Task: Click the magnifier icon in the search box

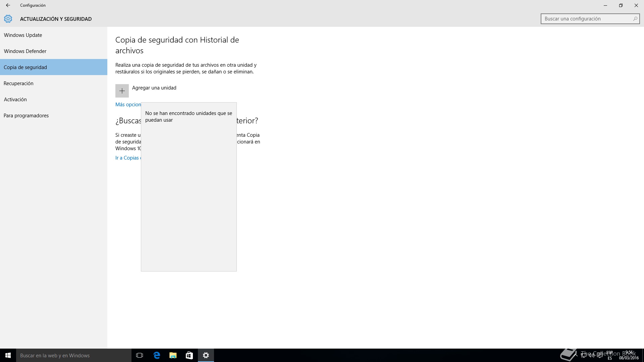Action: pyautogui.click(x=635, y=19)
